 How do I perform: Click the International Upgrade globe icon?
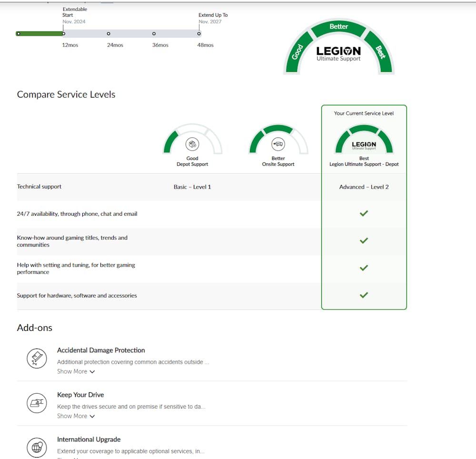coord(37,448)
